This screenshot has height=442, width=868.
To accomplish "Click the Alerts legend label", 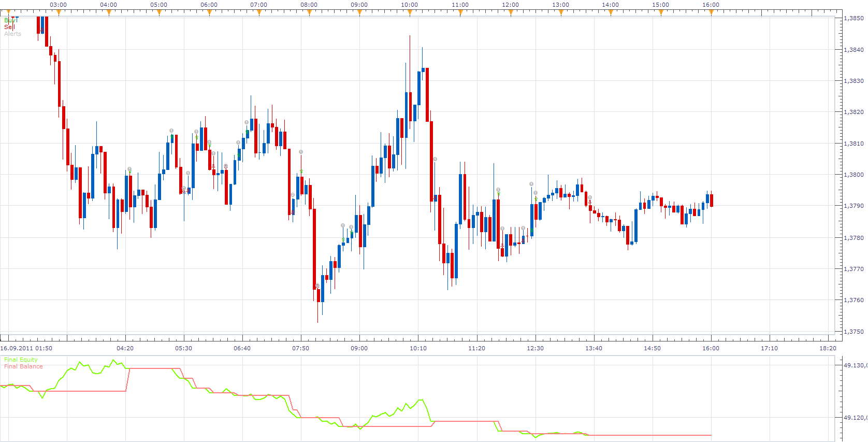I will coord(13,34).
